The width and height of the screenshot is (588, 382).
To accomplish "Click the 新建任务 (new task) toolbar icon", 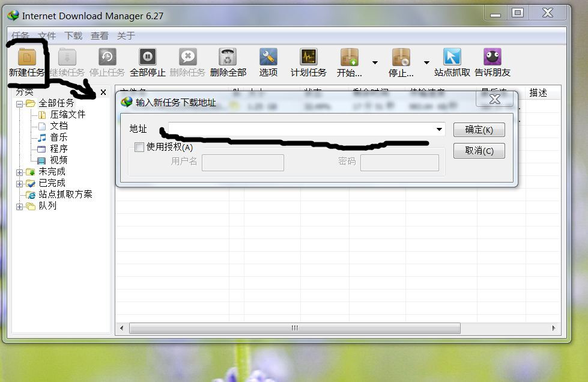I will point(26,57).
